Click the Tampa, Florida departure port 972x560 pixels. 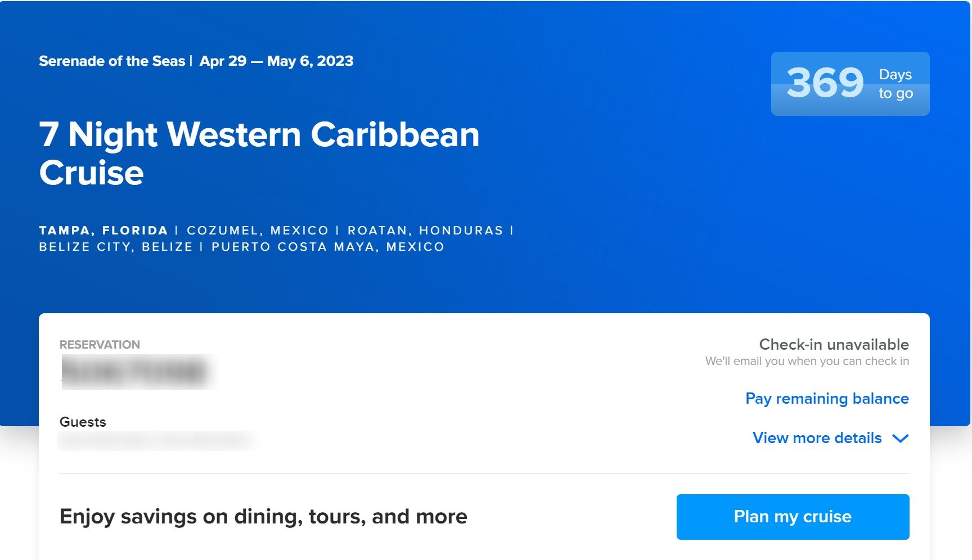(x=103, y=229)
